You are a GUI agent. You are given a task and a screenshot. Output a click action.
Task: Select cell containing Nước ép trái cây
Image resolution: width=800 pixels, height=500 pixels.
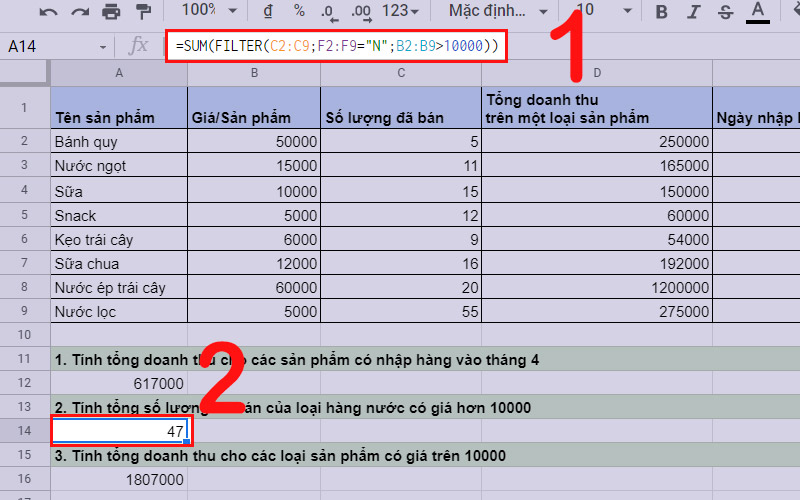point(118,287)
